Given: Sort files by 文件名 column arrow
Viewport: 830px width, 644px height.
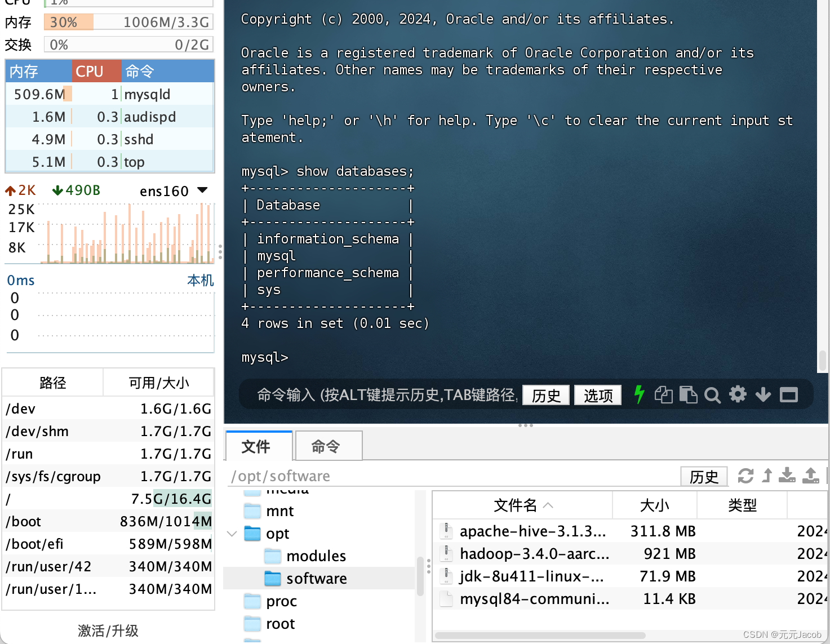Looking at the screenshot, I should 548,505.
